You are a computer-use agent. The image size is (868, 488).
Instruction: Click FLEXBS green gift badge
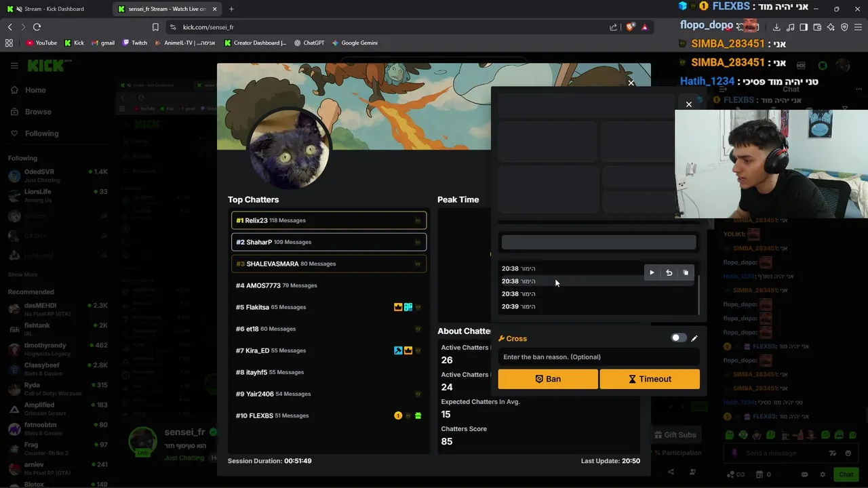pos(418,415)
